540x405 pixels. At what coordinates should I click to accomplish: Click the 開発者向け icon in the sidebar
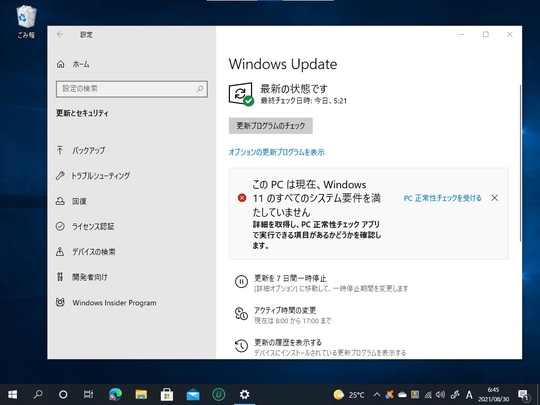click(60, 277)
